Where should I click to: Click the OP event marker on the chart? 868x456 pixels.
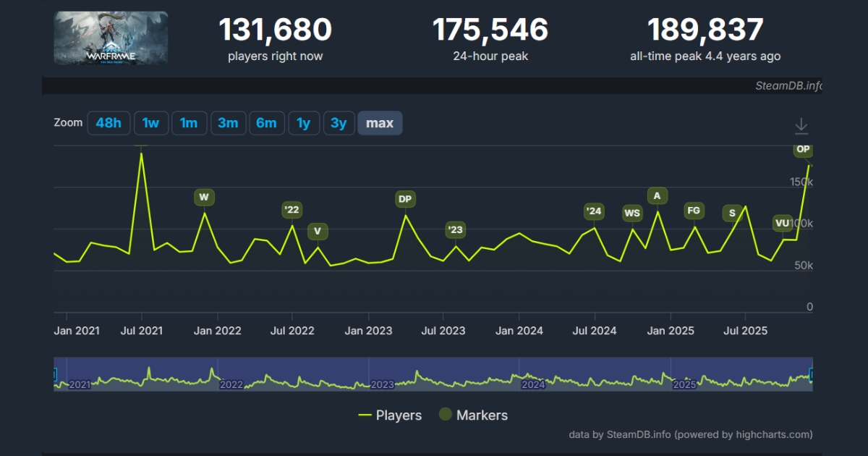pyautogui.click(x=803, y=150)
